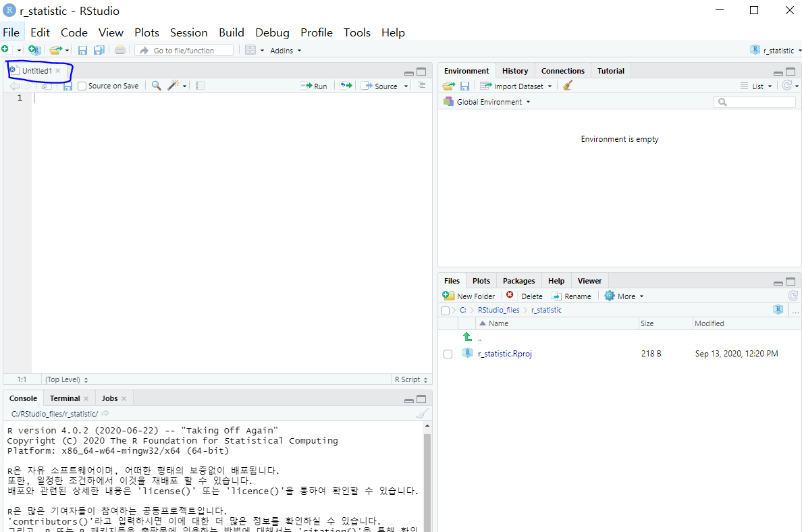Go to project directory via R cube icon
802x532 pixels.
[778, 309]
